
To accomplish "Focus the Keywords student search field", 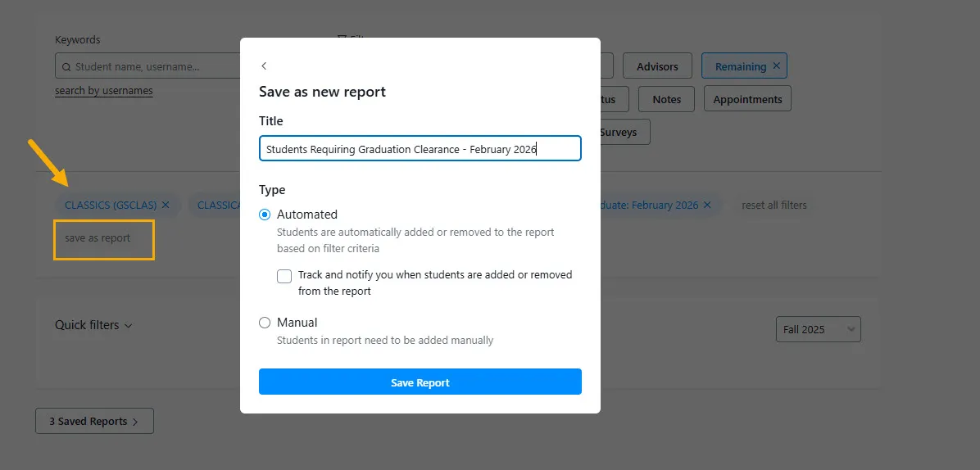I will pyautogui.click(x=148, y=66).
